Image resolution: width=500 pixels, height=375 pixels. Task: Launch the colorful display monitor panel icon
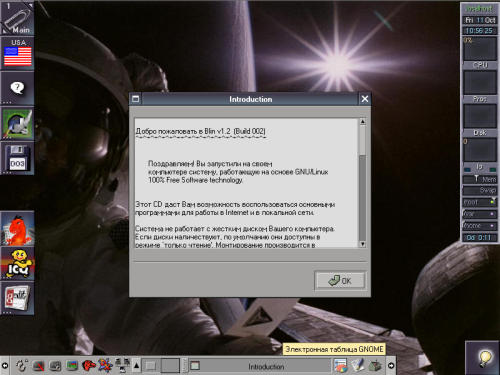[72, 366]
